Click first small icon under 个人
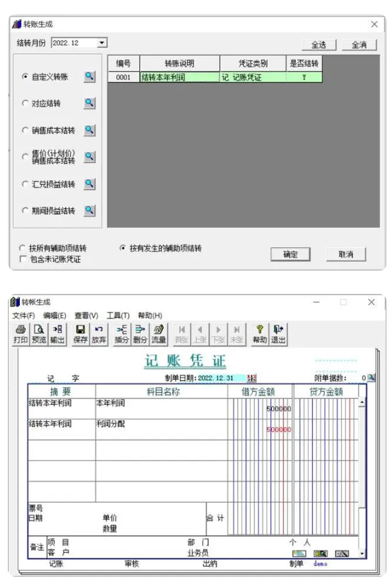392x586 pixels. tap(299, 554)
